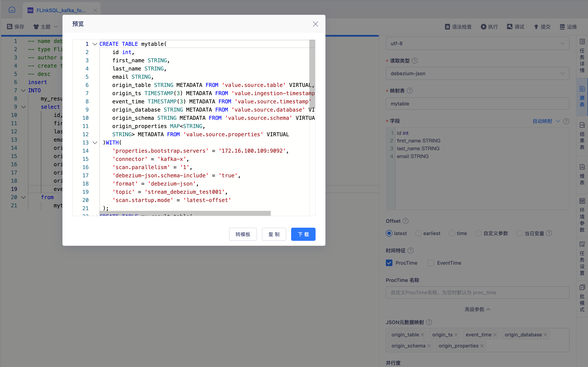Fold select block at editor line 9
The height and width of the screenshot is (367, 588).
[24, 107]
